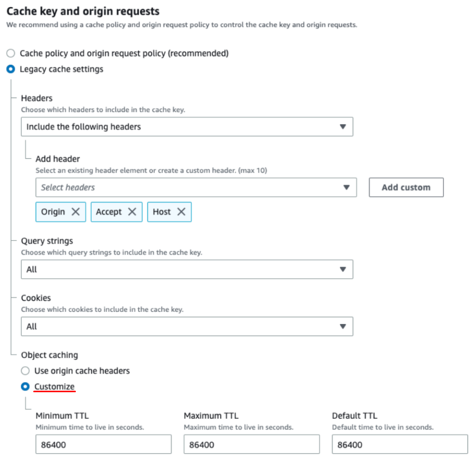Click the Maximum TTL input field

click(251, 444)
